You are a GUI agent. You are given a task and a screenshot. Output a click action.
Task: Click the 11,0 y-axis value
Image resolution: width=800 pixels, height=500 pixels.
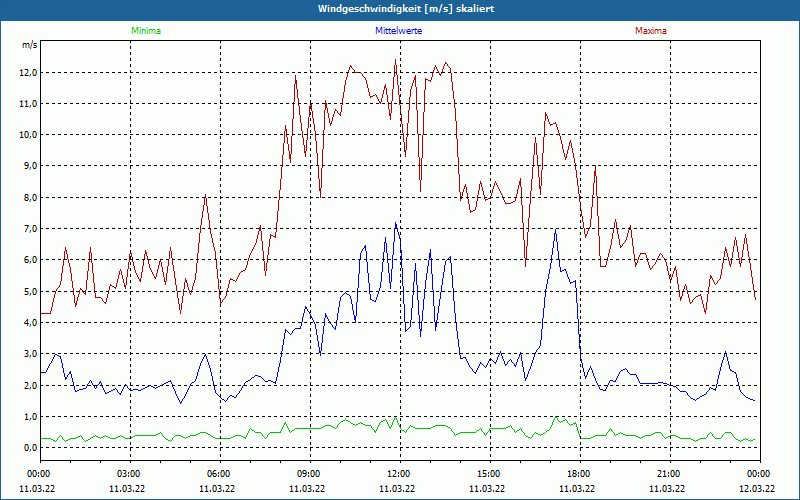[x=28, y=104]
